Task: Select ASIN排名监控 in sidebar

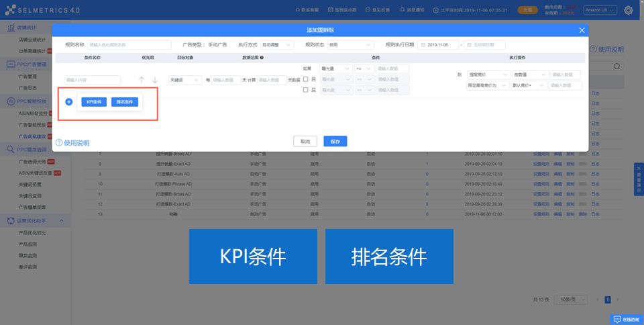Action: pyautogui.click(x=33, y=113)
